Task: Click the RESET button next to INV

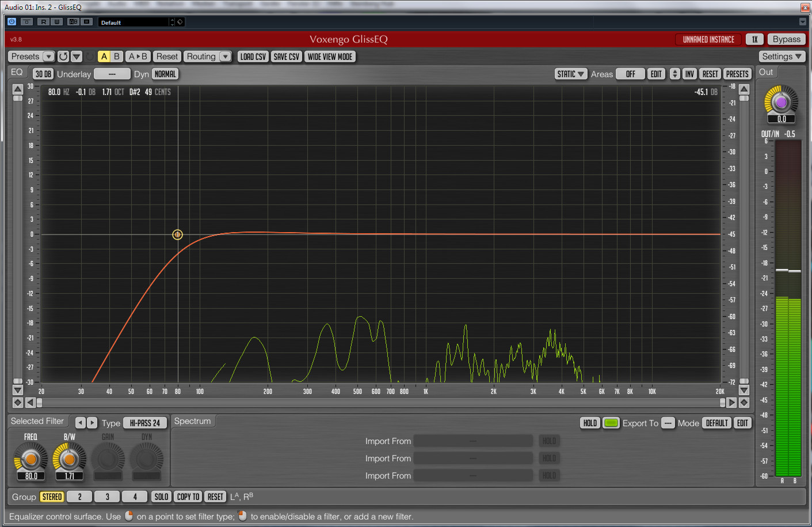Action: coord(710,74)
